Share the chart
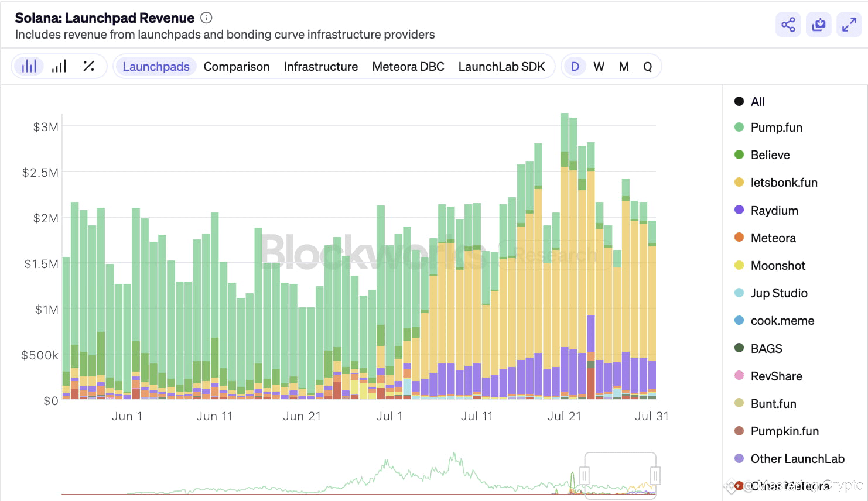 pyautogui.click(x=788, y=25)
